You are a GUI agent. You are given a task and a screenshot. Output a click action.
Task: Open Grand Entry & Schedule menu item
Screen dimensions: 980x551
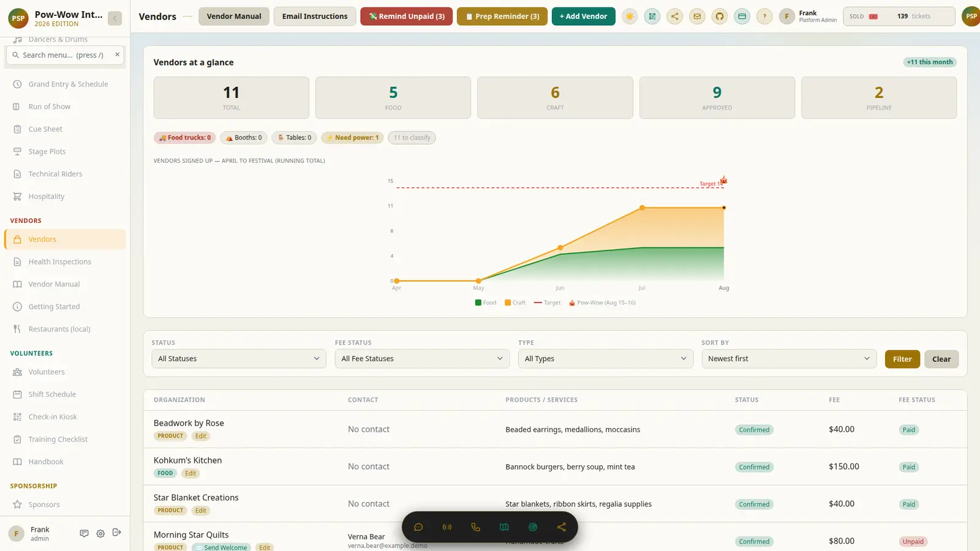coord(65,84)
